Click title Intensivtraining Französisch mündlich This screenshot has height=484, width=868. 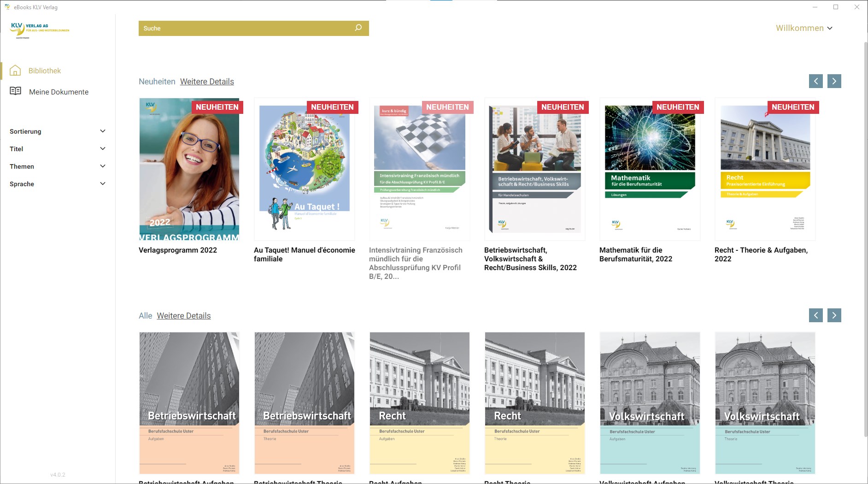[416, 263]
